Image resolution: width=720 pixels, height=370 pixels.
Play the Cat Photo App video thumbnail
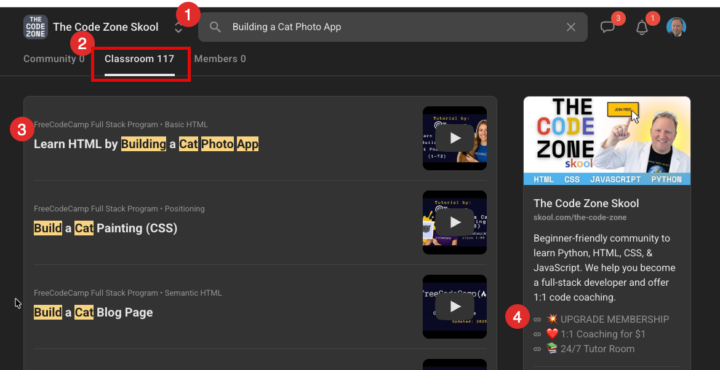point(455,138)
